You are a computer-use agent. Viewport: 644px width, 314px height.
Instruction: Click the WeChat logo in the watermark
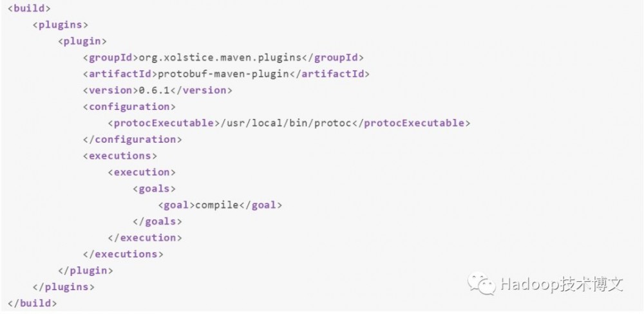click(x=482, y=284)
